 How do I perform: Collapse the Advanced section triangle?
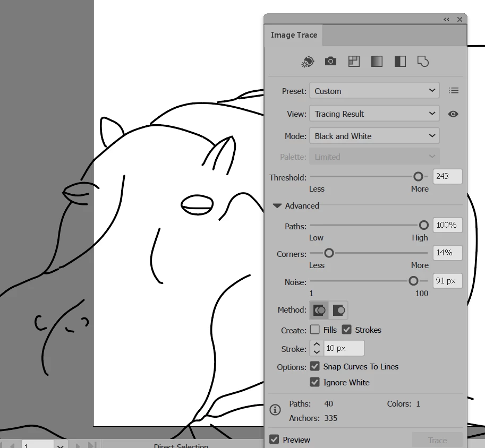[277, 205]
